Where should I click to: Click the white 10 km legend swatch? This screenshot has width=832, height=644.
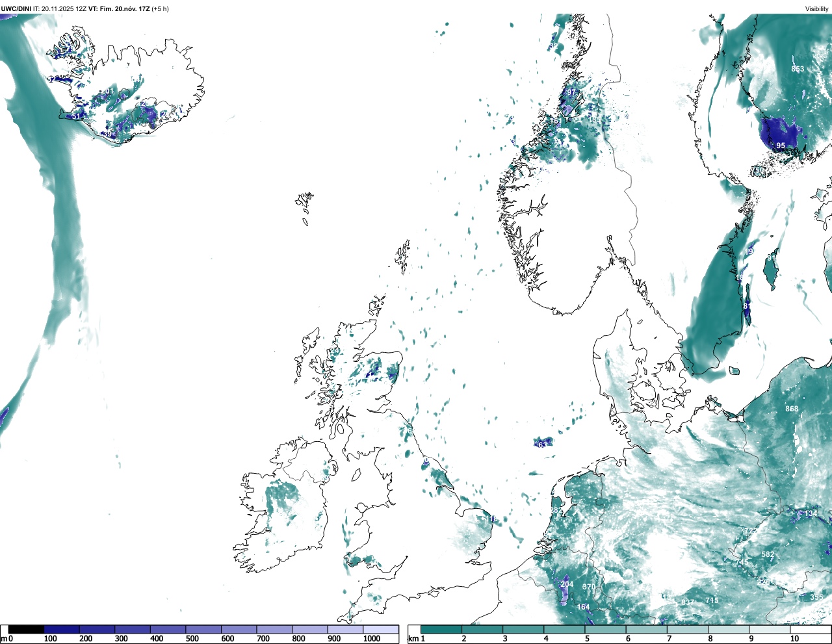810,629
